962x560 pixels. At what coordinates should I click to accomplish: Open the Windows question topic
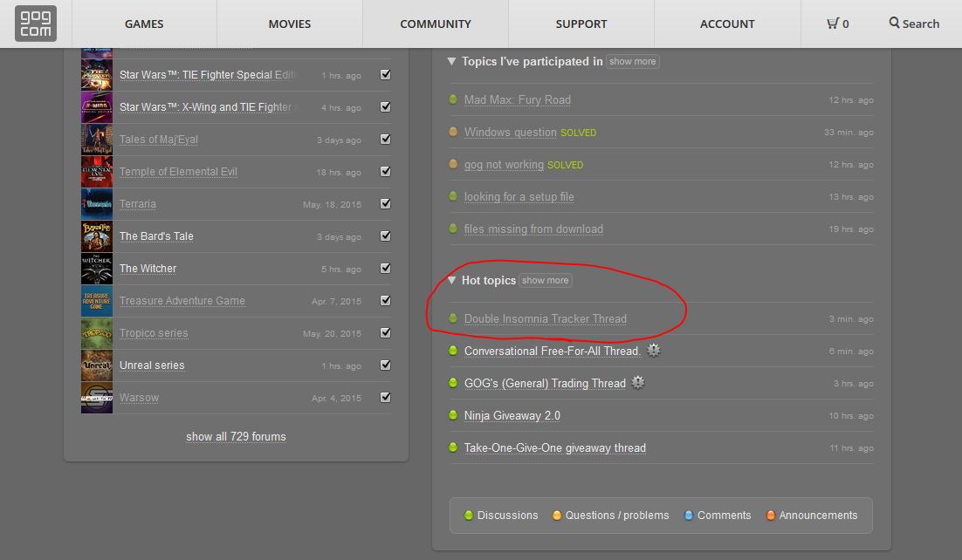pos(511,133)
